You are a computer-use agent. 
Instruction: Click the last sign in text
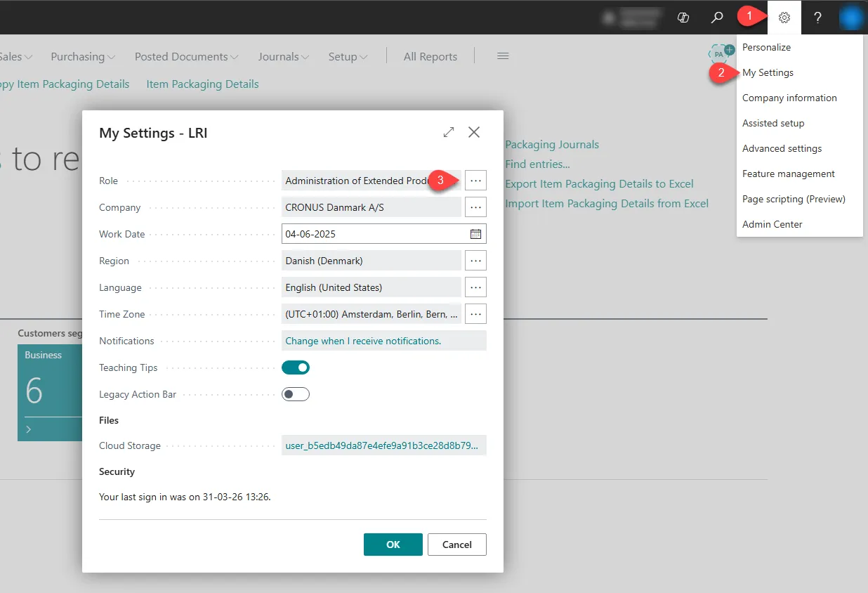point(185,497)
